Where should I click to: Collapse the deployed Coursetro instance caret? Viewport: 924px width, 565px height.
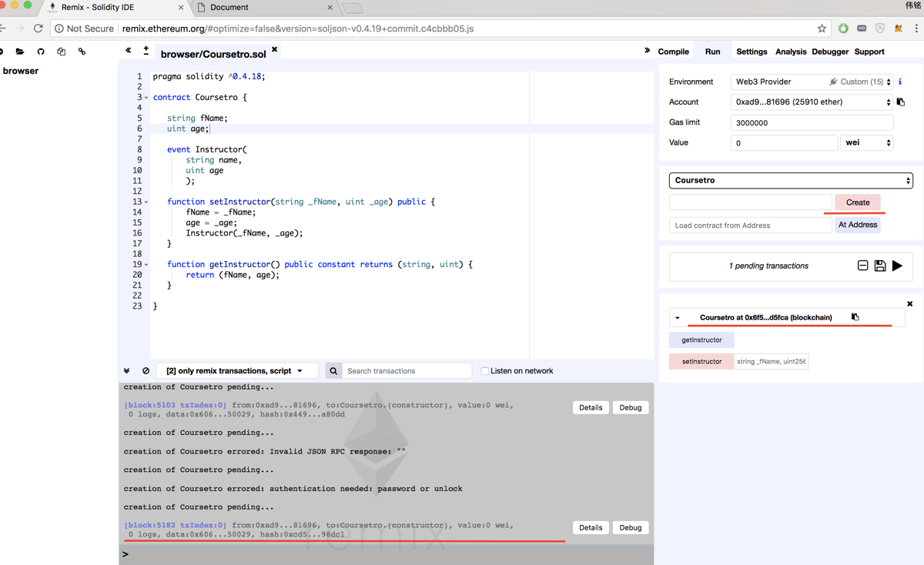click(678, 318)
